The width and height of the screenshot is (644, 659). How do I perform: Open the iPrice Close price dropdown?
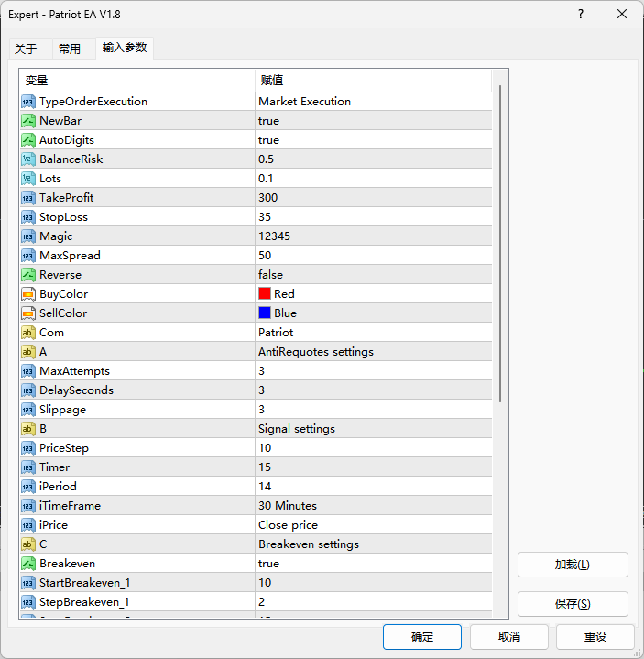373,525
